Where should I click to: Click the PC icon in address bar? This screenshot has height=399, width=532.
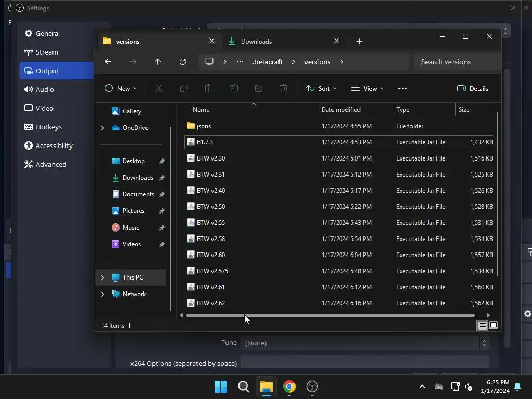pyautogui.click(x=209, y=62)
